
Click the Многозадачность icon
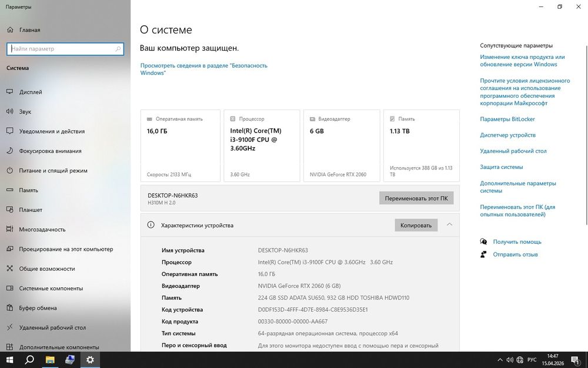pos(10,229)
